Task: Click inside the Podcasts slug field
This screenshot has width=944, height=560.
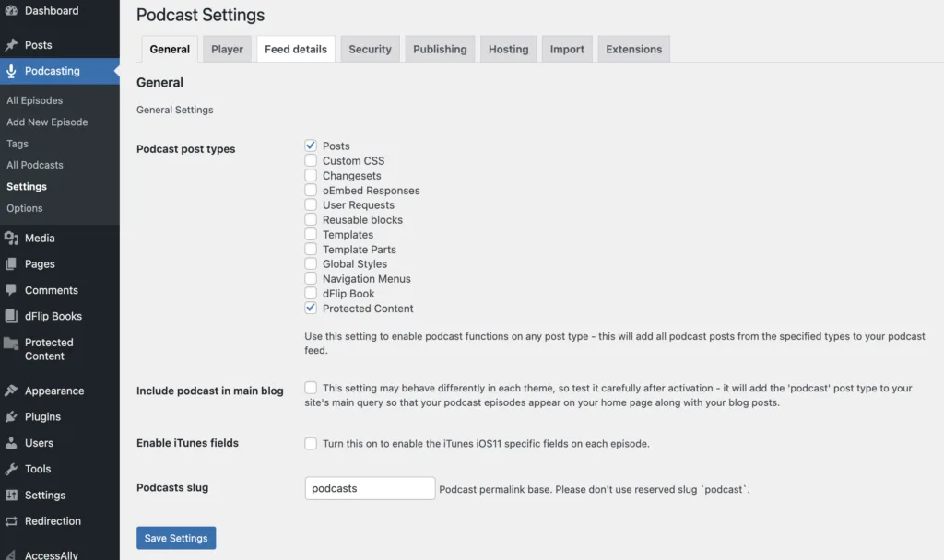Action: [x=369, y=488]
